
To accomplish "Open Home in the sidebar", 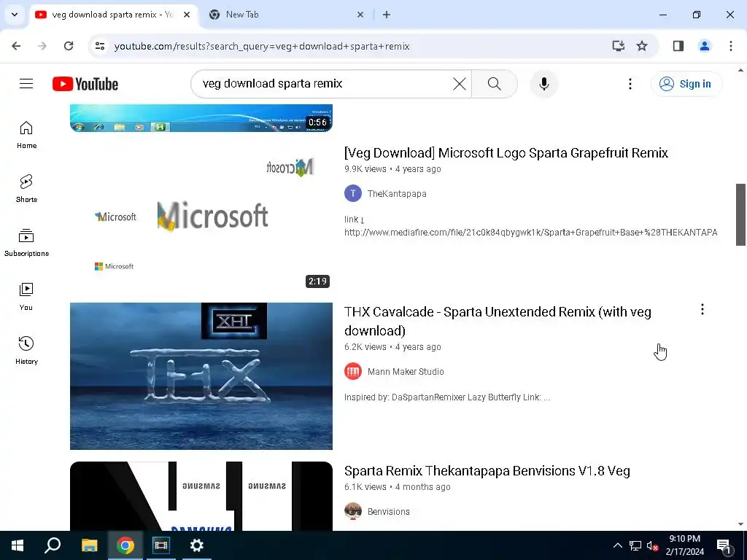I will click(26, 135).
